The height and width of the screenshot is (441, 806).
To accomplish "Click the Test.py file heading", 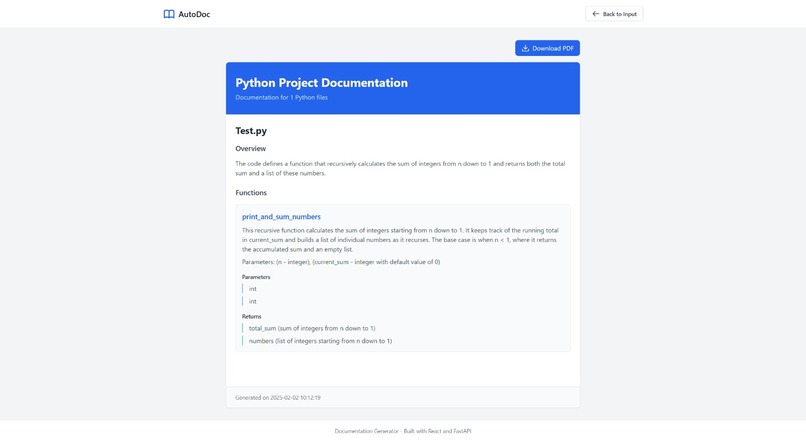I will coord(251,131).
